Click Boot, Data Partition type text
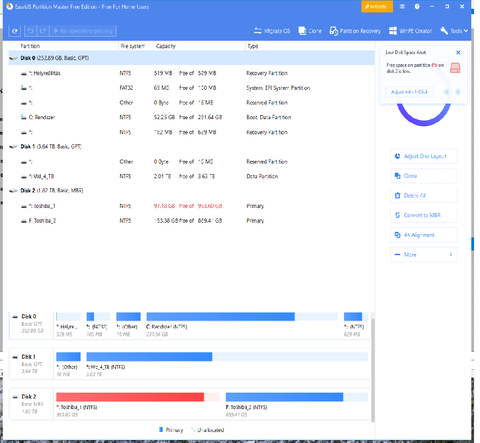The width and height of the screenshot is (480, 443). (x=269, y=117)
